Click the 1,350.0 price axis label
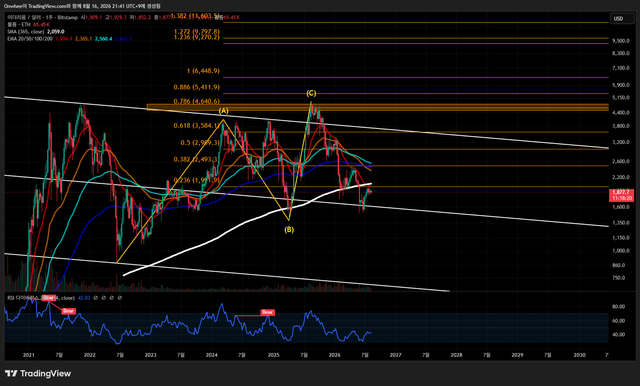Image resolution: width=640 pixels, height=386 pixels. pyautogui.click(x=621, y=223)
